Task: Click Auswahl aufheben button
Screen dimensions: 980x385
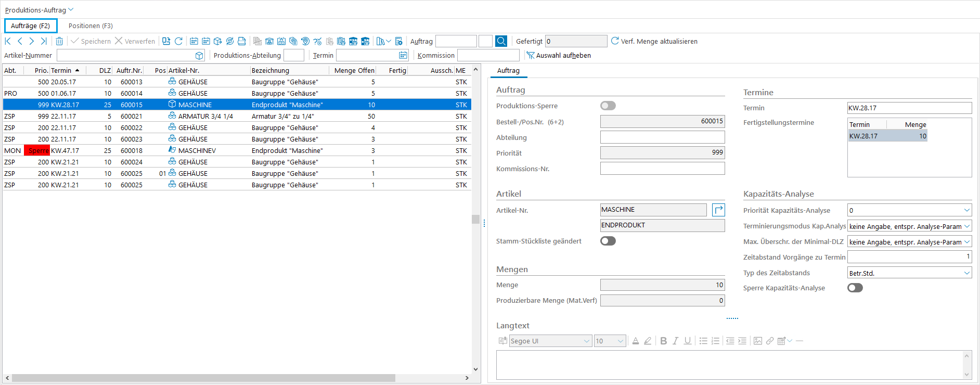Action: click(559, 55)
